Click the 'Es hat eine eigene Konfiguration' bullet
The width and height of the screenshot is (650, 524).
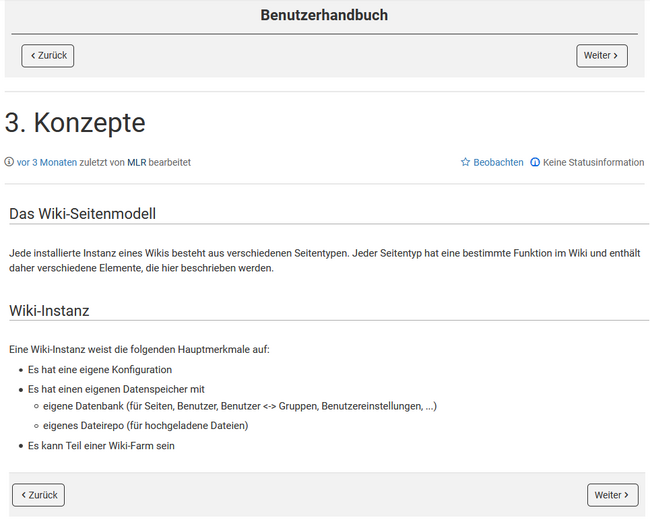[100, 370]
